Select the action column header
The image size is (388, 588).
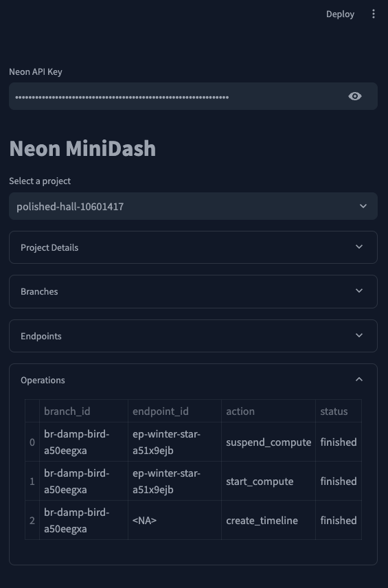269,411
